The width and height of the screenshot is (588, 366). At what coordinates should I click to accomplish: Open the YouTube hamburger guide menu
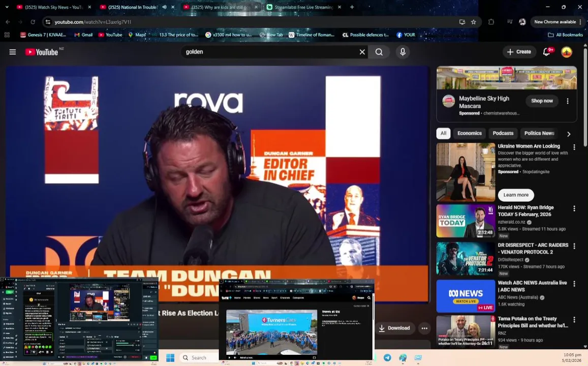click(12, 52)
